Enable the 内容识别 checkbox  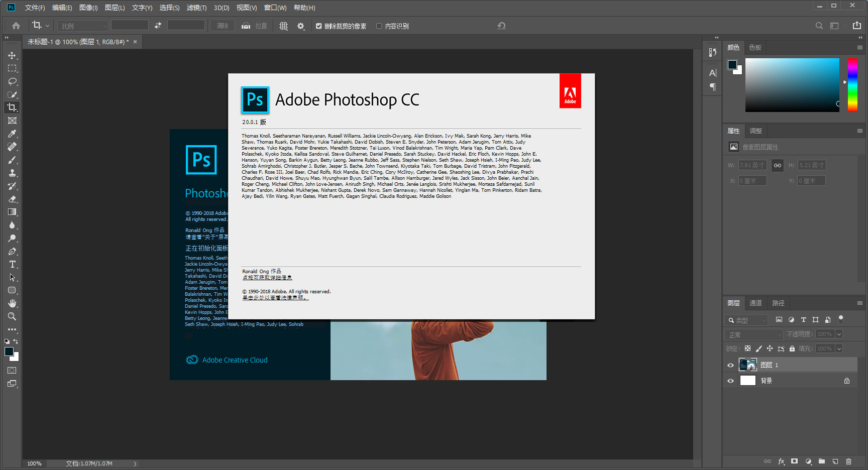pyautogui.click(x=380, y=26)
